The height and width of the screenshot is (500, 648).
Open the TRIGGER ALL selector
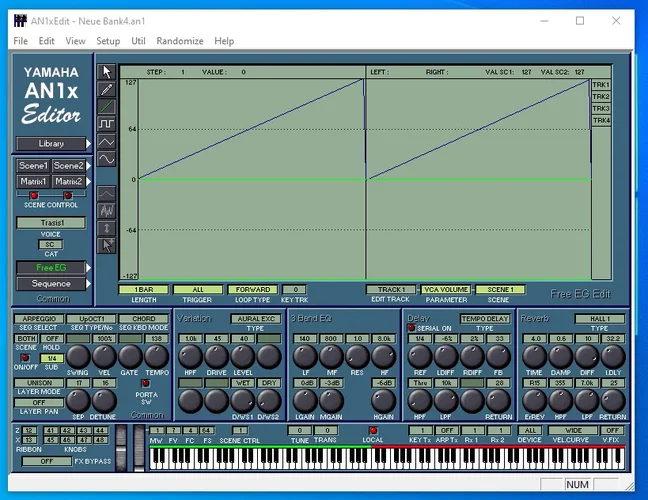point(198,290)
